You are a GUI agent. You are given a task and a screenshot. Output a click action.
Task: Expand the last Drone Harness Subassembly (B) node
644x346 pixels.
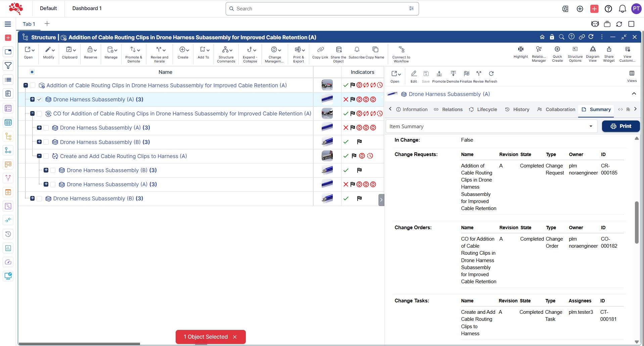click(33, 198)
